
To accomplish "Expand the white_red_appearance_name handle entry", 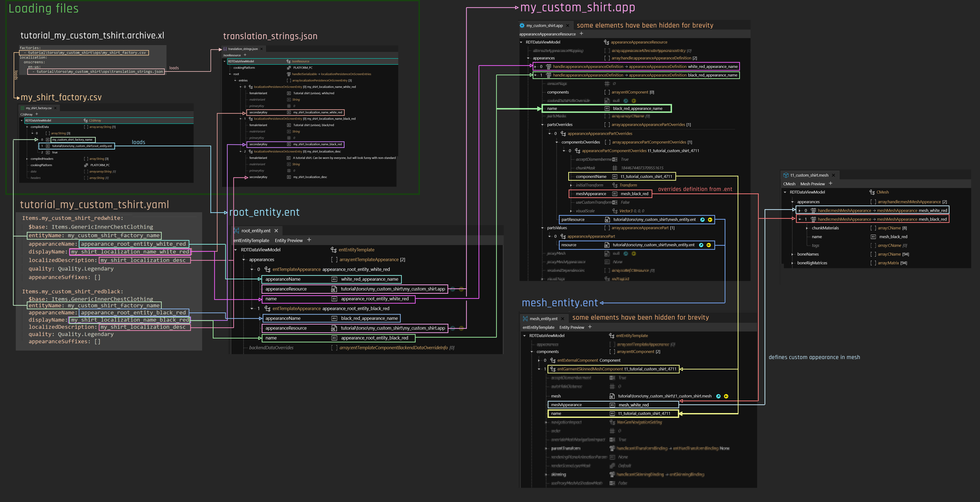I will pos(535,67).
